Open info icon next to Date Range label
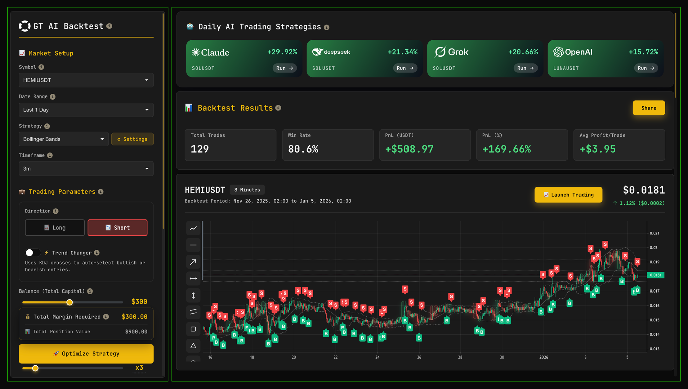The width and height of the screenshot is (688, 389). 53,96
